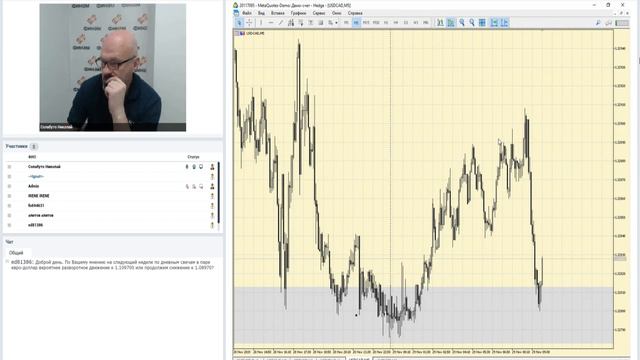
Task: Open the Вставка menu
Action: (x=278, y=13)
